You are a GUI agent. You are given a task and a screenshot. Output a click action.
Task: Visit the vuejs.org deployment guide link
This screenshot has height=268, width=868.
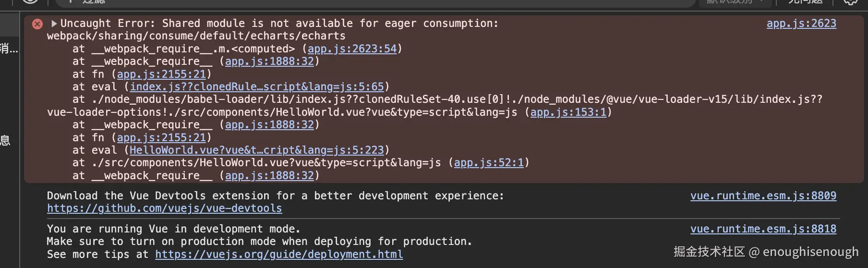tap(278, 255)
